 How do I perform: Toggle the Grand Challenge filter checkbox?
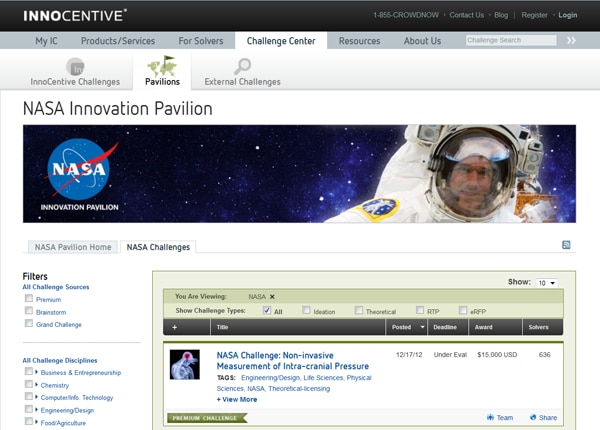click(x=28, y=324)
